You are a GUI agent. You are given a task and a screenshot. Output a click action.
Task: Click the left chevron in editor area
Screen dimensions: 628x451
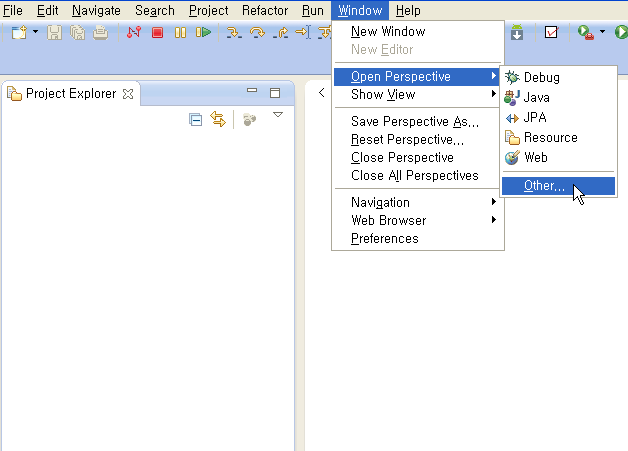(x=322, y=93)
